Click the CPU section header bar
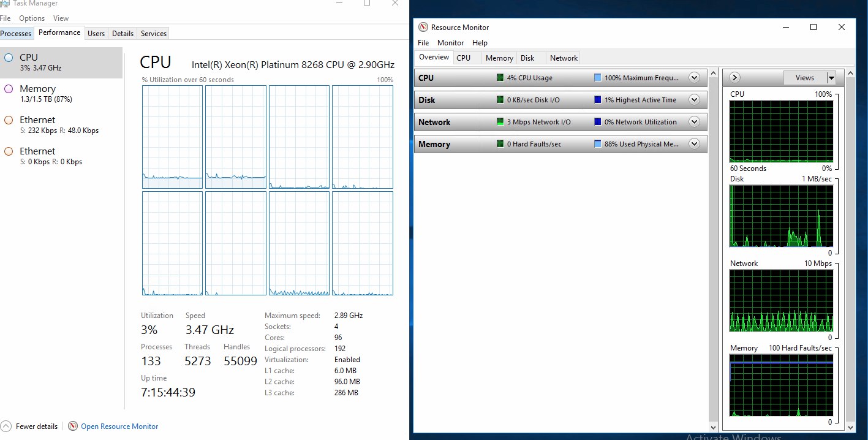This screenshot has width=868, height=440. coord(560,78)
